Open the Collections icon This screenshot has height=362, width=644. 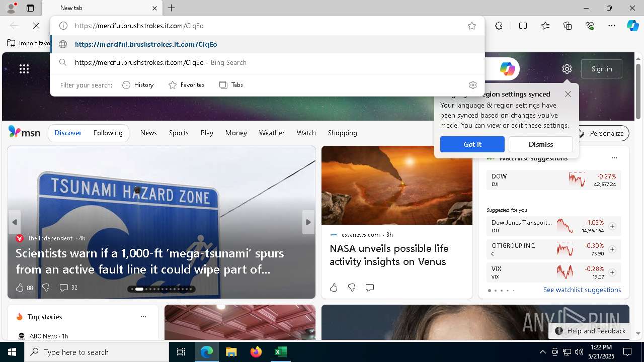click(x=568, y=26)
